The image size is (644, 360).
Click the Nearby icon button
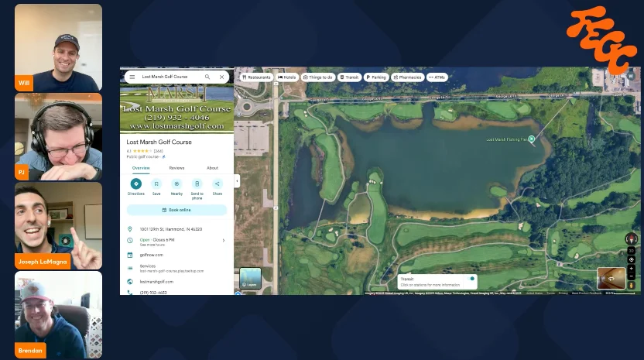click(x=176, y=184)
